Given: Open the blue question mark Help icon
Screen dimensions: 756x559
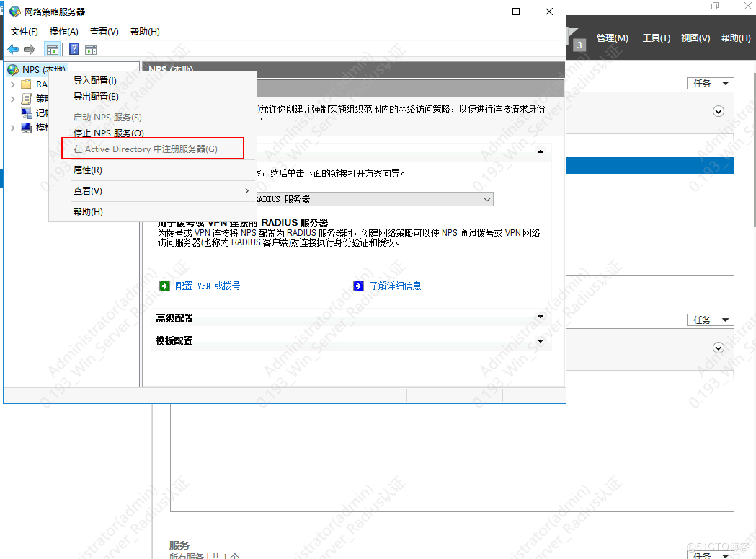Looking at the screenshot, I should point(74,49).
